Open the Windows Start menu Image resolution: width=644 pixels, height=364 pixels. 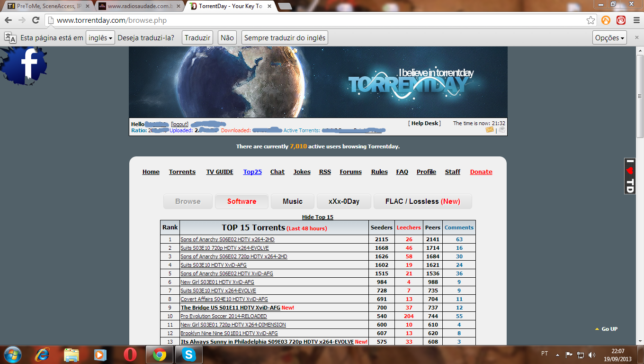point(12,355)
